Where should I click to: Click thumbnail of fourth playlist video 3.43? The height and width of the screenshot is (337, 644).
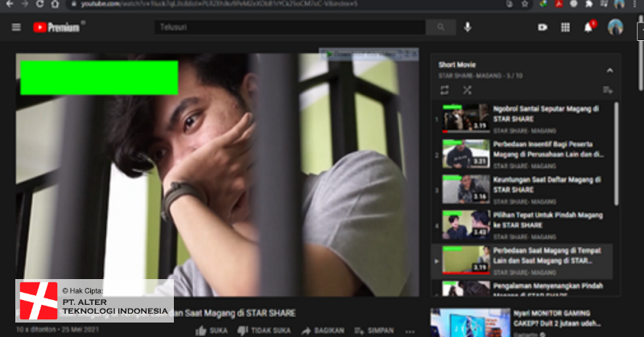[x=466, y=225]
